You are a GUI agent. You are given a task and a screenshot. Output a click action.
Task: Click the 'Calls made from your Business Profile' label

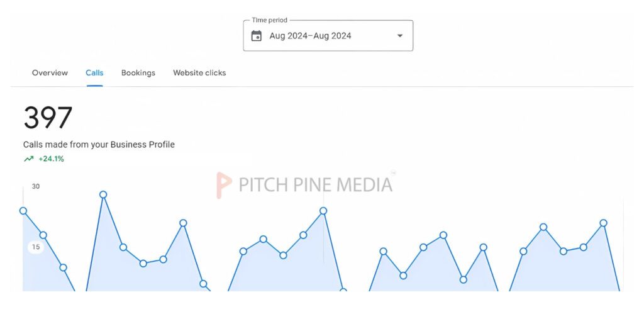tap(99, 145)
